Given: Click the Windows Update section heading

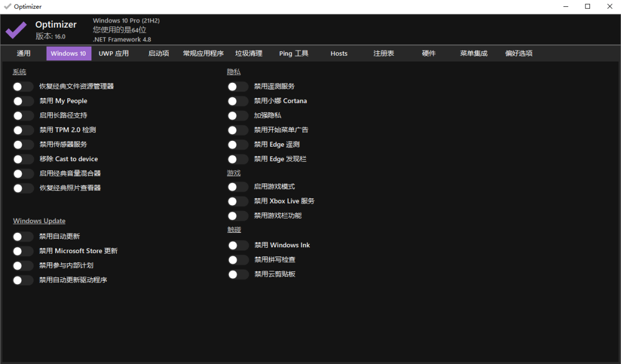Looking at the screenshot, I should pos(39,221).
